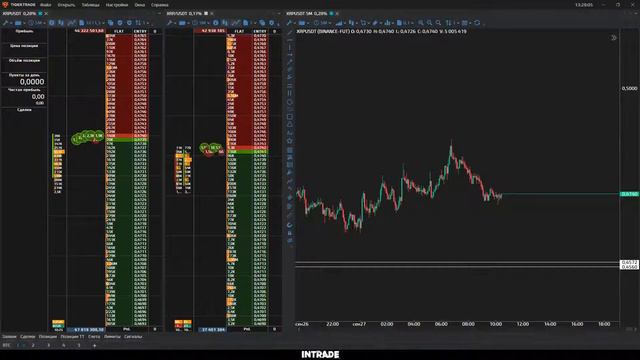Open the Открыть menu
The height and width of the screenshot is (360, 640).
coord(66,5)
